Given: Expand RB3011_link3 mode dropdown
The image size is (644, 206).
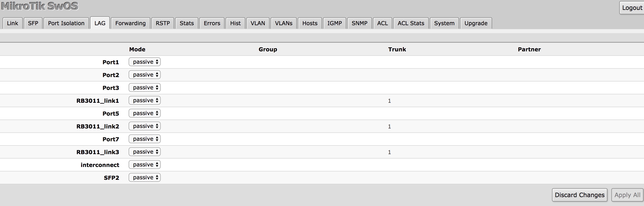Looking at the screenshot, I should point(144,152).
